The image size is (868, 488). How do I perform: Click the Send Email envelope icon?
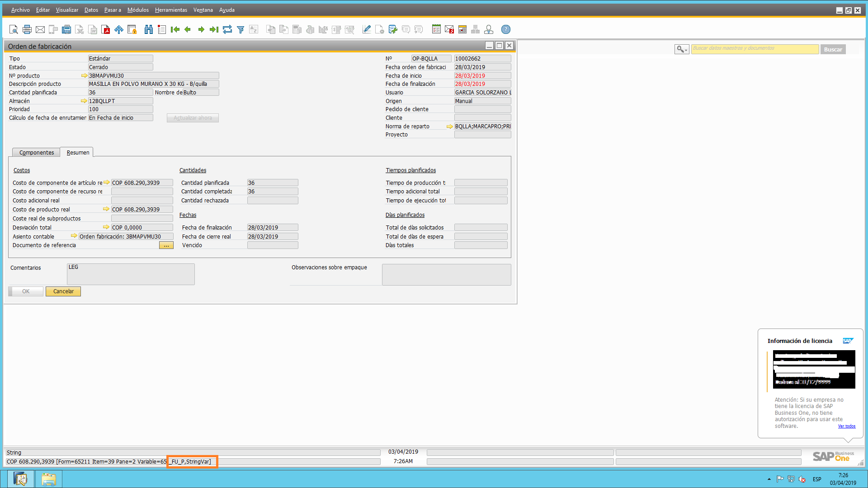(x=40, y=29)
